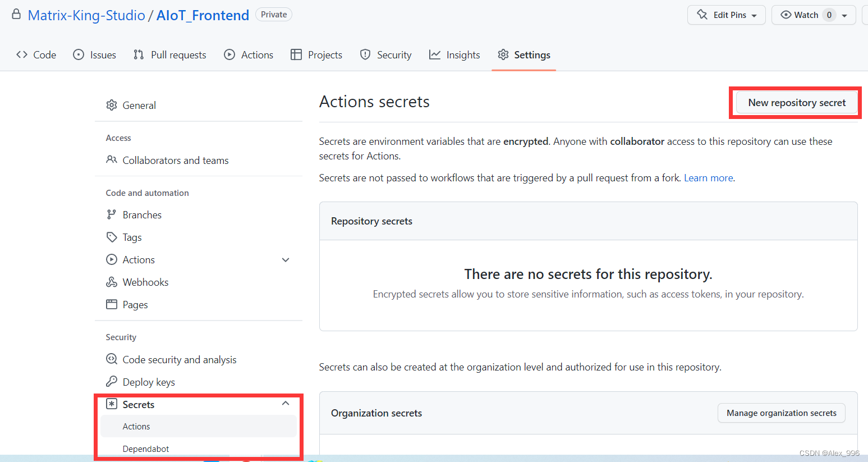
Task: Switch to the Pull requests tab
Action: (x=170, y=54)
